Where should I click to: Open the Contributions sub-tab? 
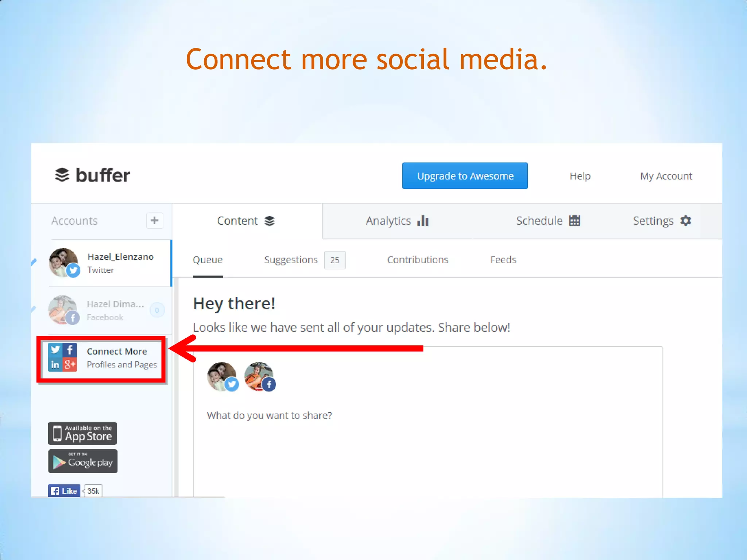point(418,260)
